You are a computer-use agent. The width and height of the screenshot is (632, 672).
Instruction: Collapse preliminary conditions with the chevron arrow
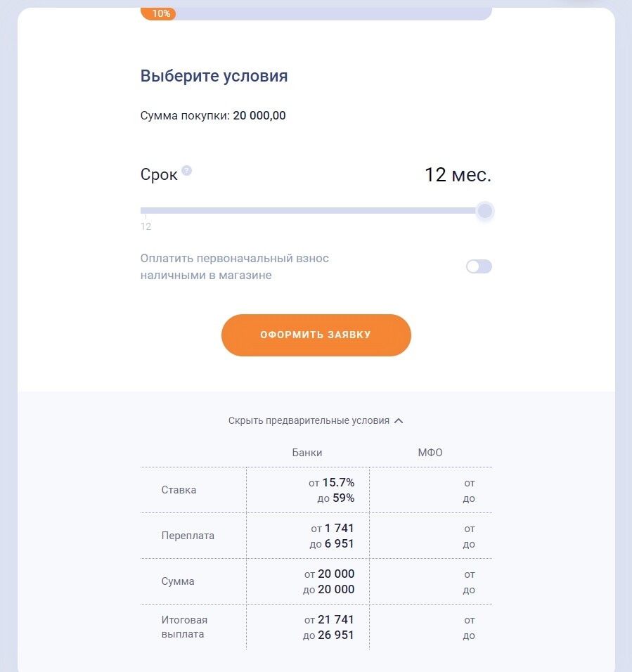[399, 421]
